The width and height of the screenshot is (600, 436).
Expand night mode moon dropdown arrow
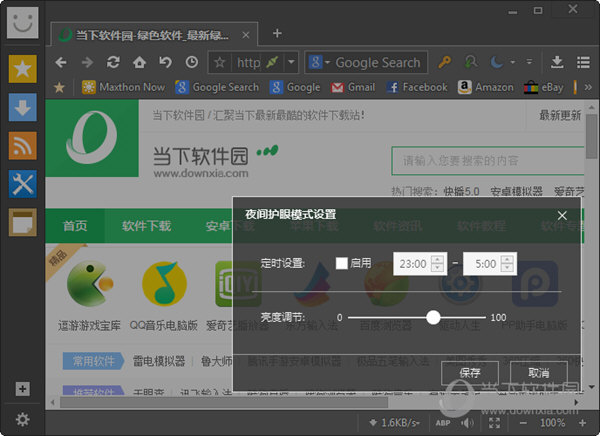click(x=512, y=62)
